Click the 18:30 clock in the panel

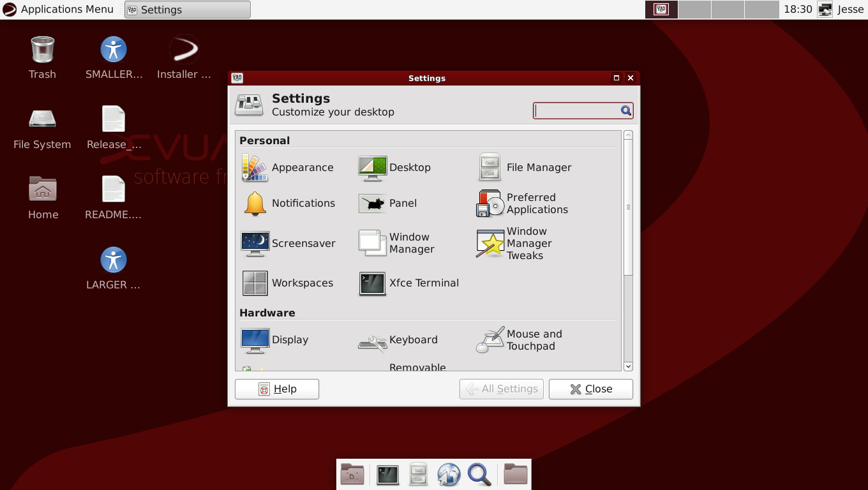(798, 10)
